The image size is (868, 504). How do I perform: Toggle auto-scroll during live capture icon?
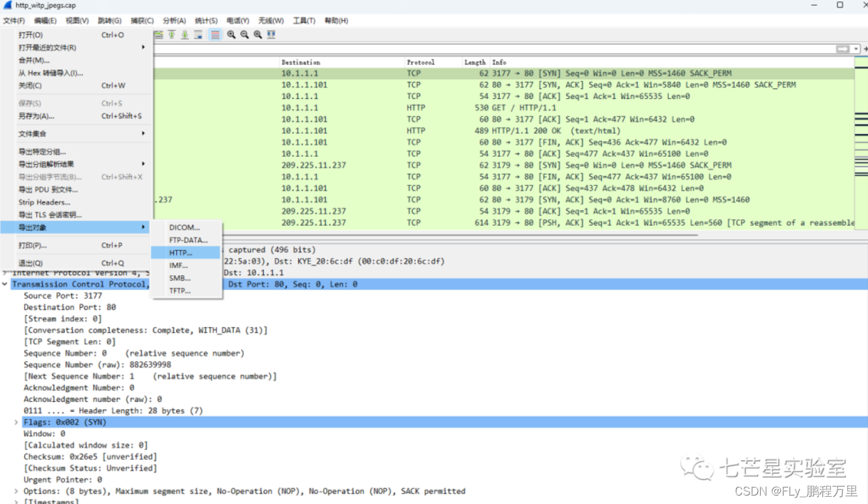pyautogui.click(x=198, y=34)
